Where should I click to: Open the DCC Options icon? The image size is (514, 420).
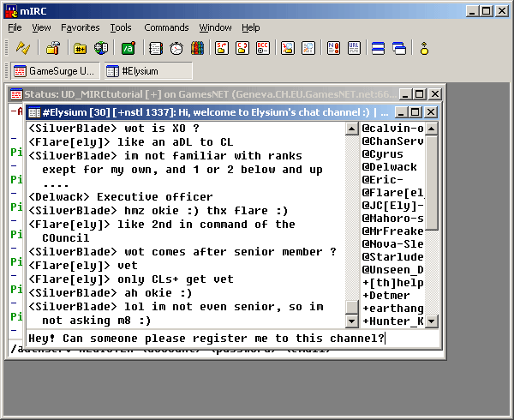[263, 48]
